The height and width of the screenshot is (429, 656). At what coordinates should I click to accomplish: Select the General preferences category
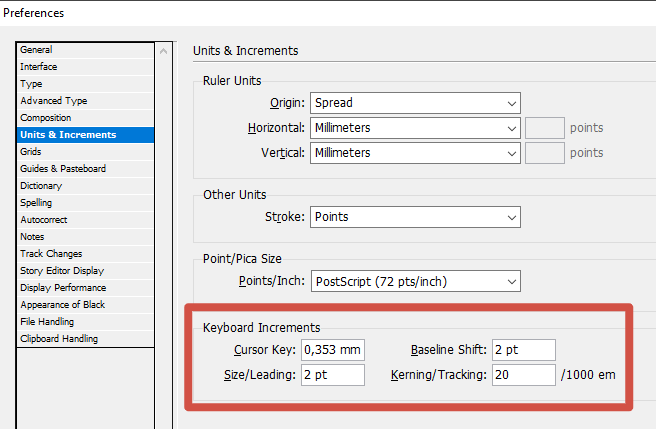point(37,50)
